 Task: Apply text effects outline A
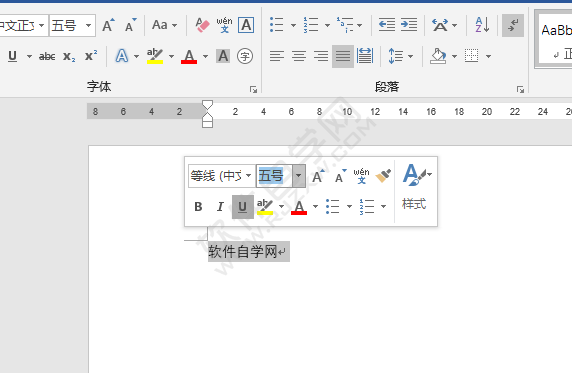[x=121, y=56]
